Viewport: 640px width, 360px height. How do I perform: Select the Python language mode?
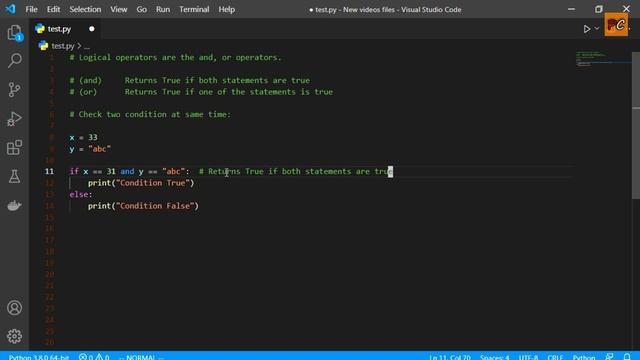click(584, 357)
